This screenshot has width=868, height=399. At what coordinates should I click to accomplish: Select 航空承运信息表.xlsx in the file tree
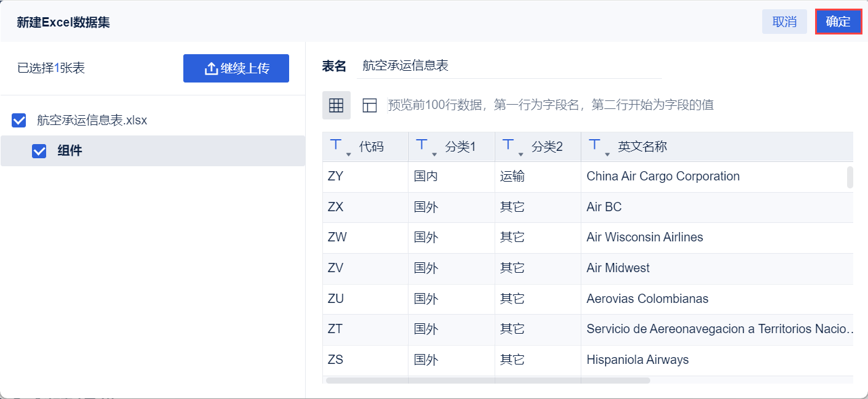click(92, 121)
